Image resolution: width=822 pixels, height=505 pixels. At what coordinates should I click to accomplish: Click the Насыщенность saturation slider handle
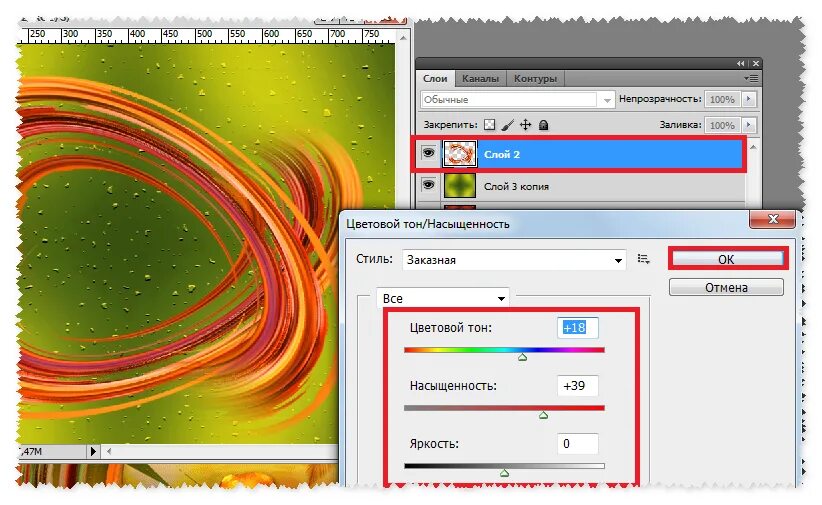[x=543, y=415]
